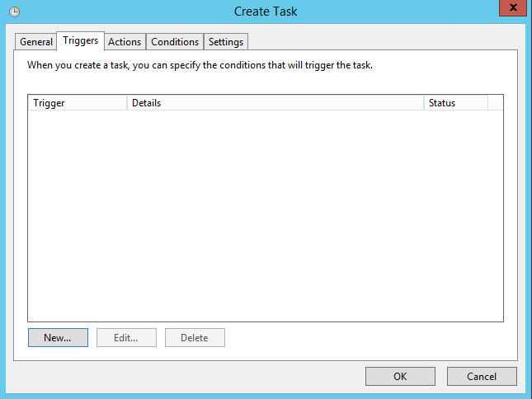Screen dimensions: 532x399
Task: Confirm with the OK button
Action: pos(400,376)
